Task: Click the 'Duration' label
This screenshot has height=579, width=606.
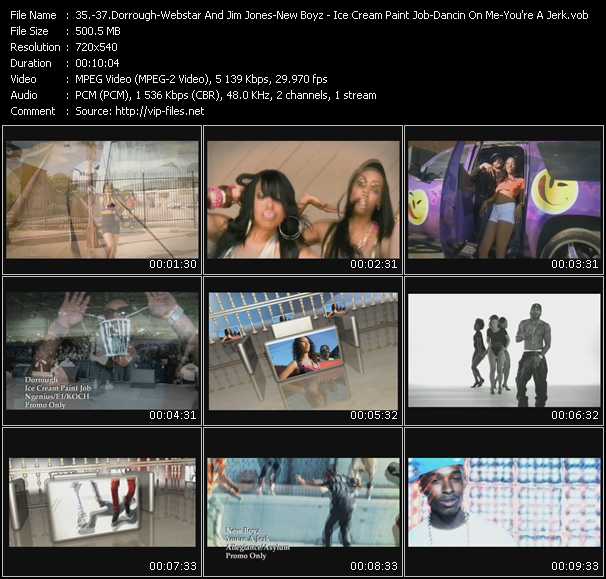Action: 31,63
